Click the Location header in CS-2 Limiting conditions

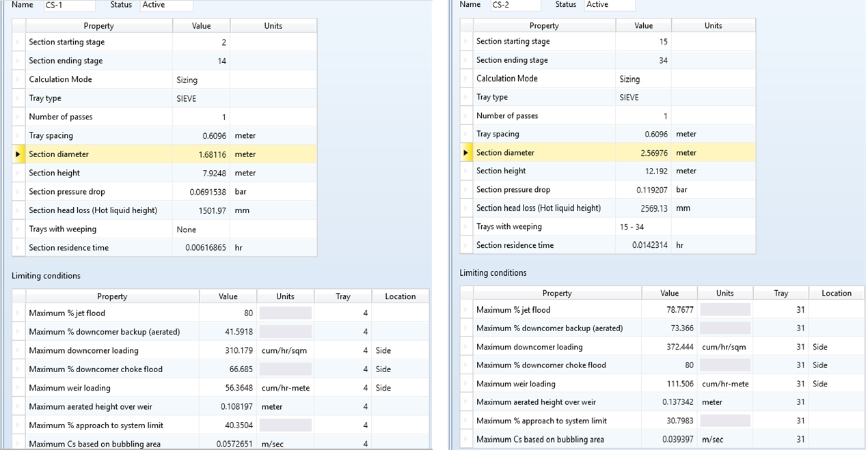coord(837,293)
